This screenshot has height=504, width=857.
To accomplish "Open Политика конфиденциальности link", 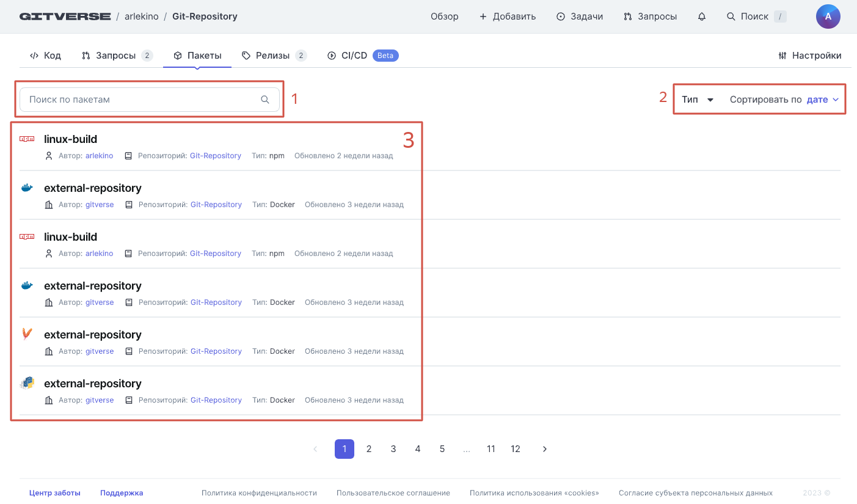I will pos(259,493).
